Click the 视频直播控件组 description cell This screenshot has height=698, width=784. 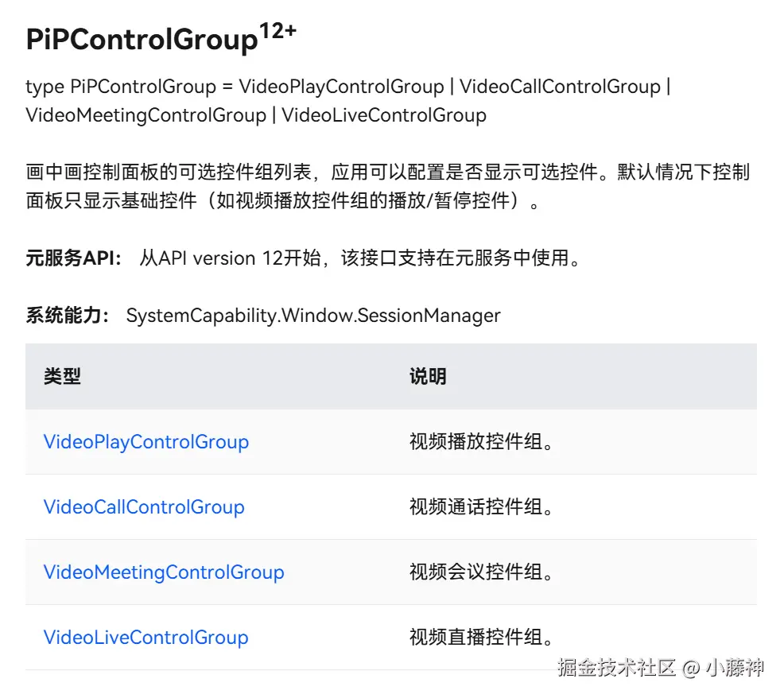pos(482,637)
